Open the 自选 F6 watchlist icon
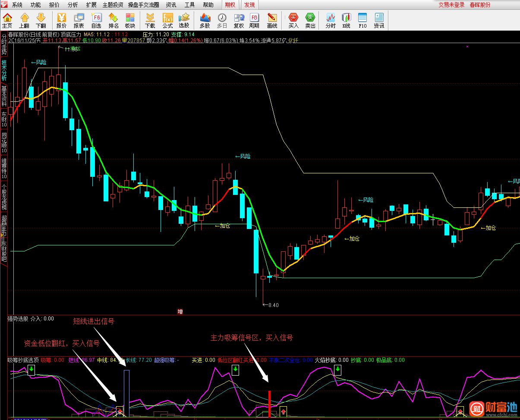Viewport: 520px width, 420px height. 97,20
